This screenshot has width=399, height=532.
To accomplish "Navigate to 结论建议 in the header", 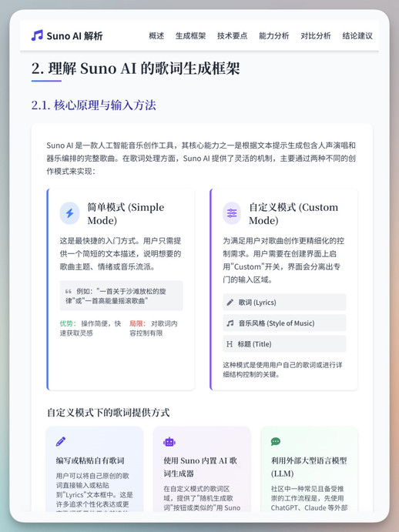I will coord(357,35).
